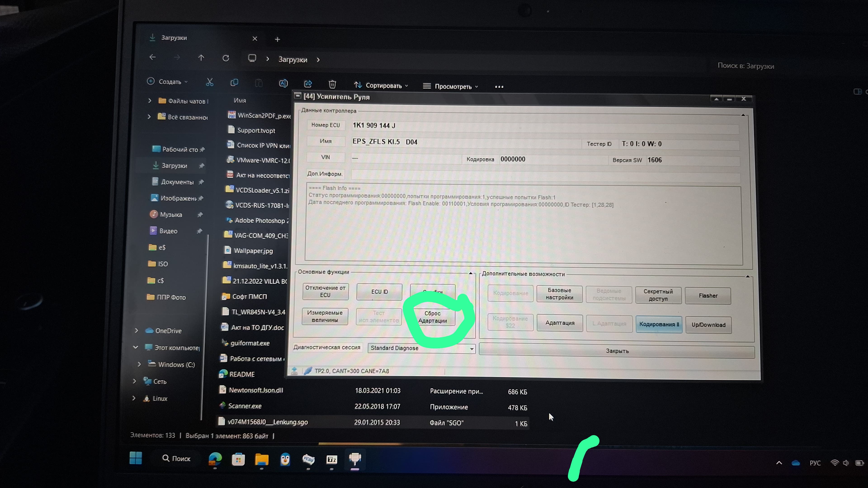
Task: Select the Scanner.exe file in the list
Action: pos(245,406)
